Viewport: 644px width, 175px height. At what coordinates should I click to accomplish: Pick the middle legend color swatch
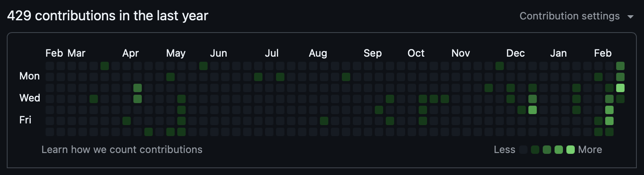[x=547, y=150]
